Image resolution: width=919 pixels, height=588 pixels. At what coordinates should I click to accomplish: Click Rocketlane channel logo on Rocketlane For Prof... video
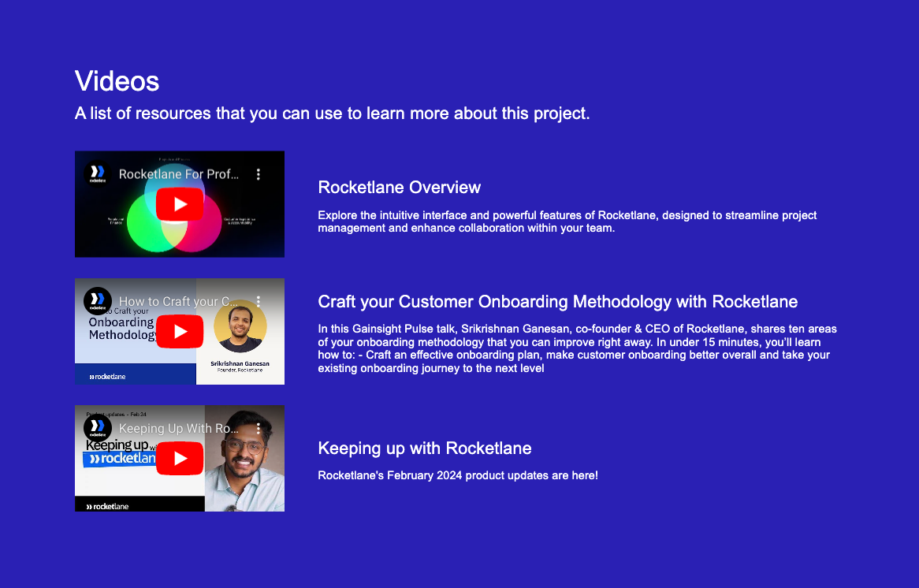click(97, 174)
